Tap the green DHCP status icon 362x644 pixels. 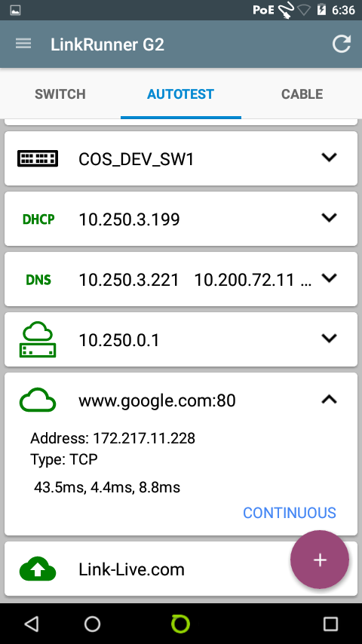point(38,219)
